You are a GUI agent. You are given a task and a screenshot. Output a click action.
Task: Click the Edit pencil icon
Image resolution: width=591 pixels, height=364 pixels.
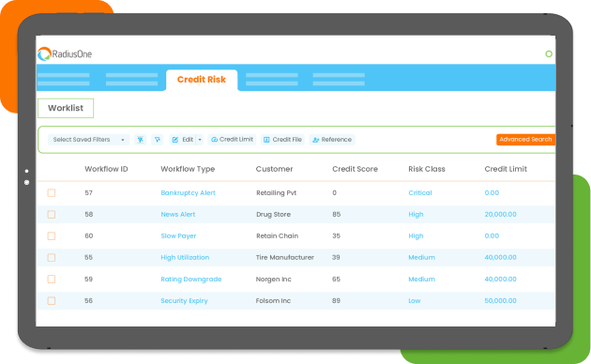point(175,140)
